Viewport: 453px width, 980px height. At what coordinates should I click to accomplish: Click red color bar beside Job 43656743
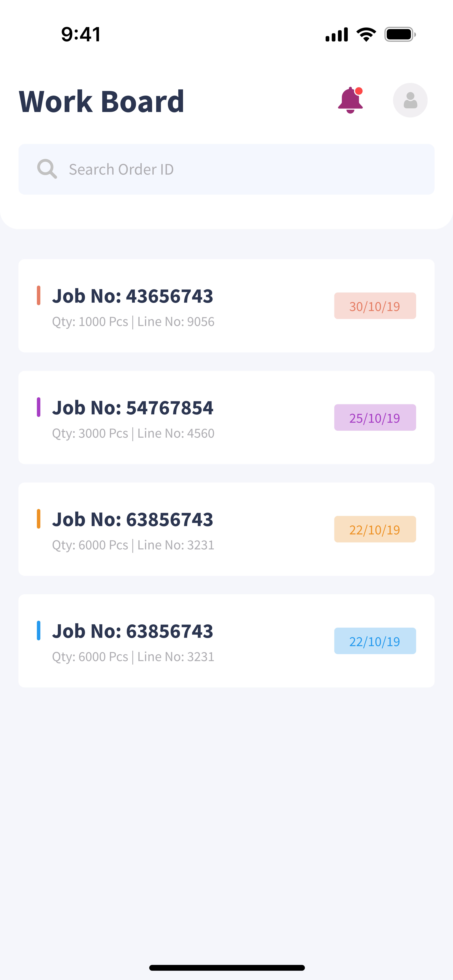point(39,296)
